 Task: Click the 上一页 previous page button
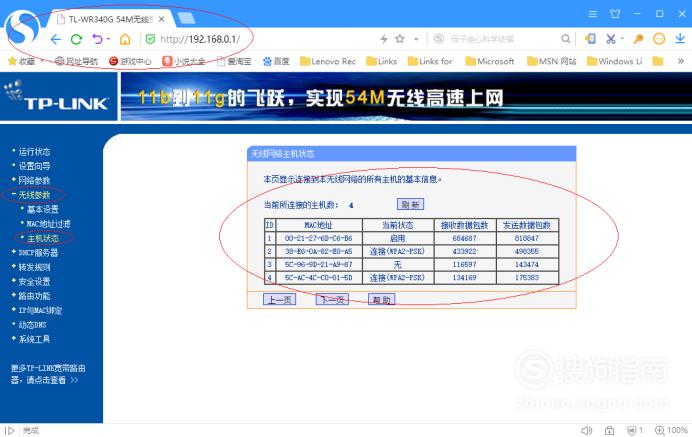tap(279, 300)
